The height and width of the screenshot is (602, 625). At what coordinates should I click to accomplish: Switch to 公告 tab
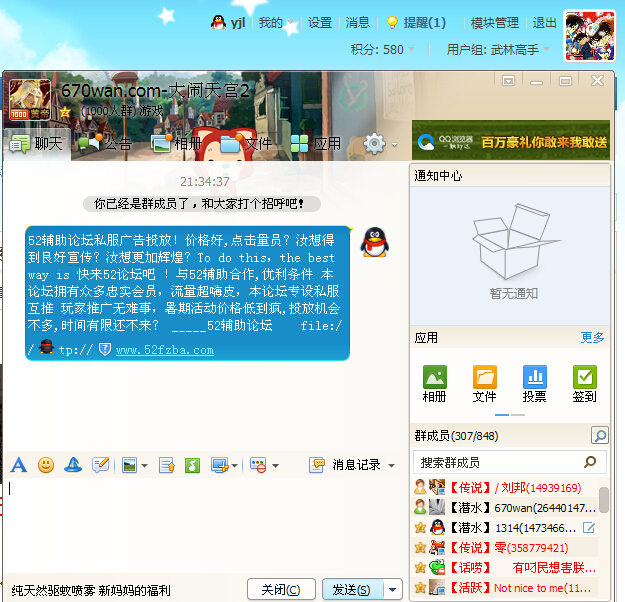106,143
